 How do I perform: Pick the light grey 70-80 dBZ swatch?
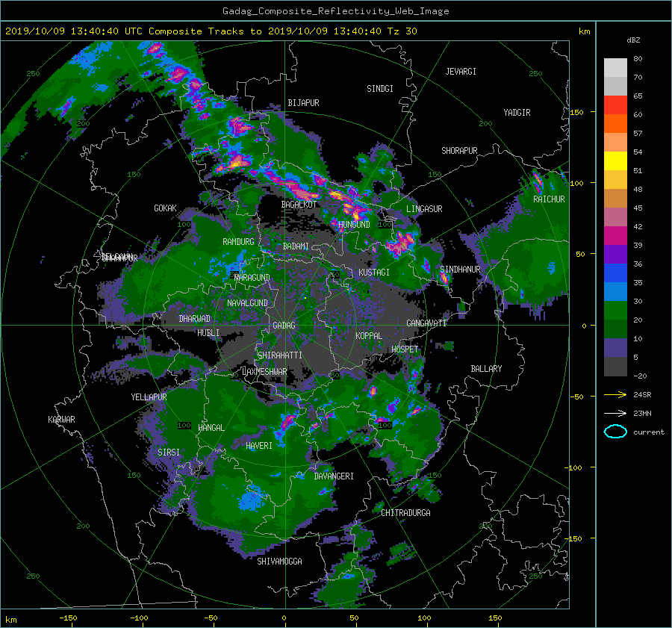[615, 67]
